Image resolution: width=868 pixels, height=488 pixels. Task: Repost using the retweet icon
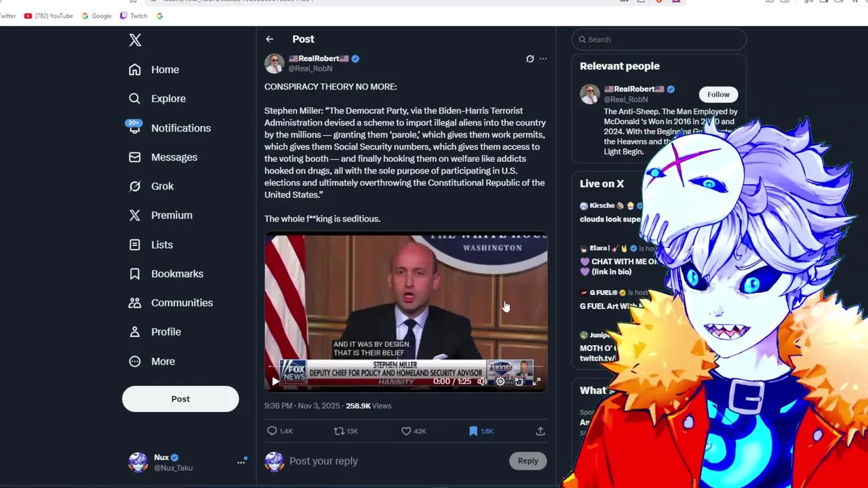coord(338,431)
